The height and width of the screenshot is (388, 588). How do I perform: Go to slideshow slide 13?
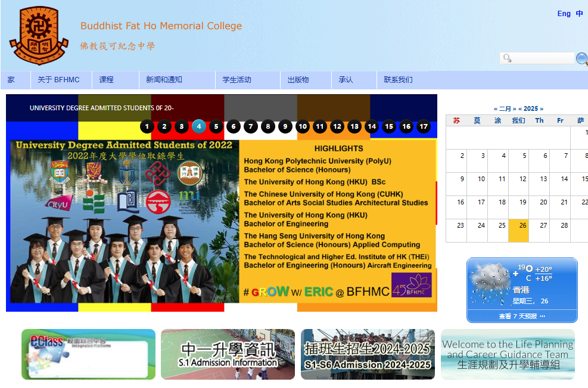click(x=354, y=126)
